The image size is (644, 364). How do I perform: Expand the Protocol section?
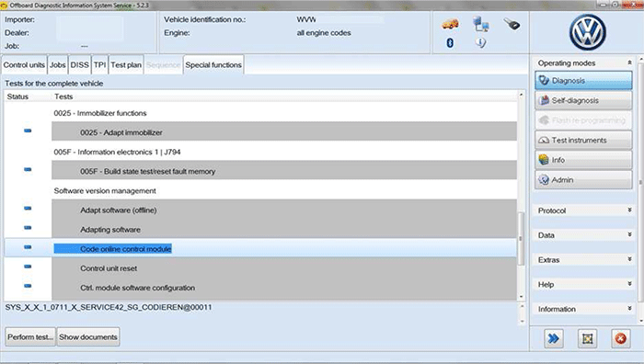[x=629, y=210]
